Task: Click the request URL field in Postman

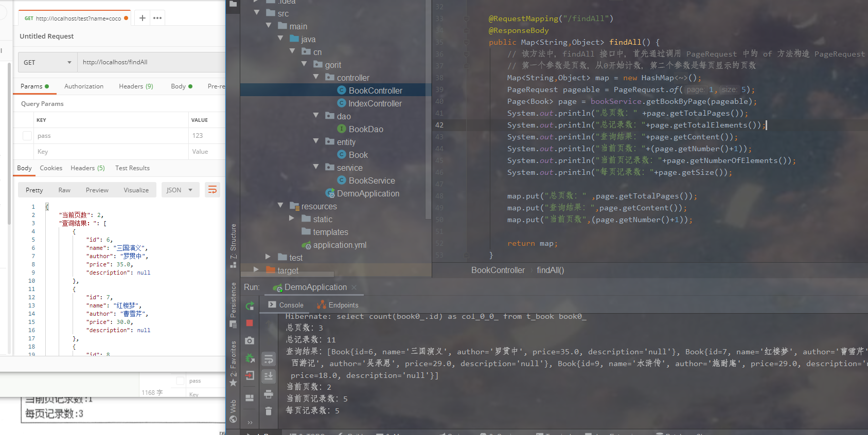Action: (152, 62)
